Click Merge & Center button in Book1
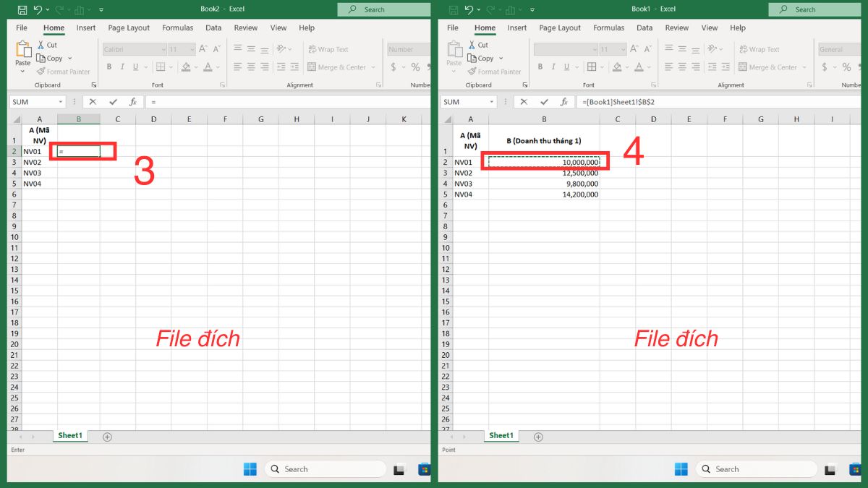The image size is (868, 488). [x=767, y=67]
